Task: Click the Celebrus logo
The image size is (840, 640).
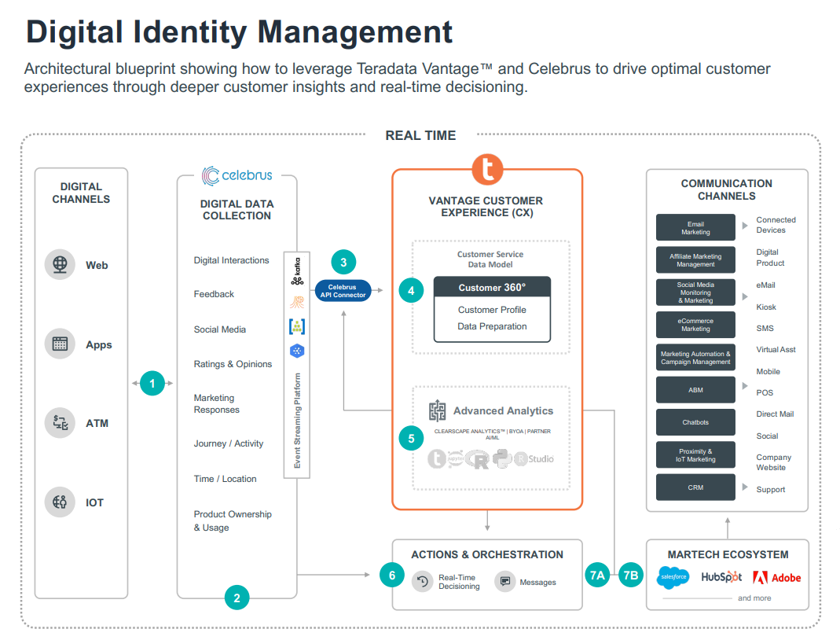Action: [x=237, y=175]
